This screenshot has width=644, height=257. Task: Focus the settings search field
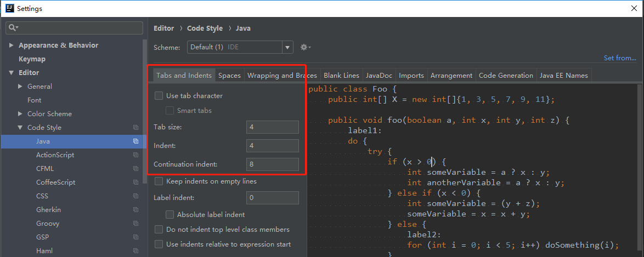pos(75,28)
